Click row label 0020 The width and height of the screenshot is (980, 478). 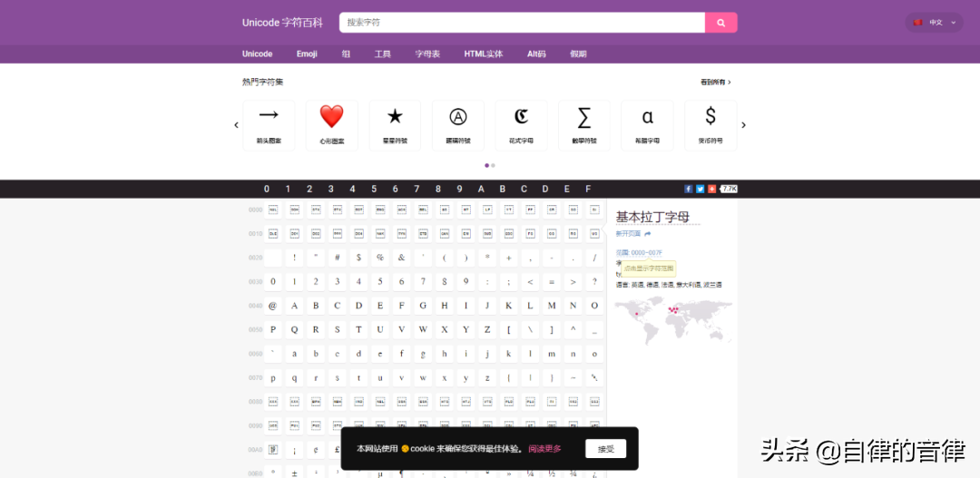[x=255, y=258]
